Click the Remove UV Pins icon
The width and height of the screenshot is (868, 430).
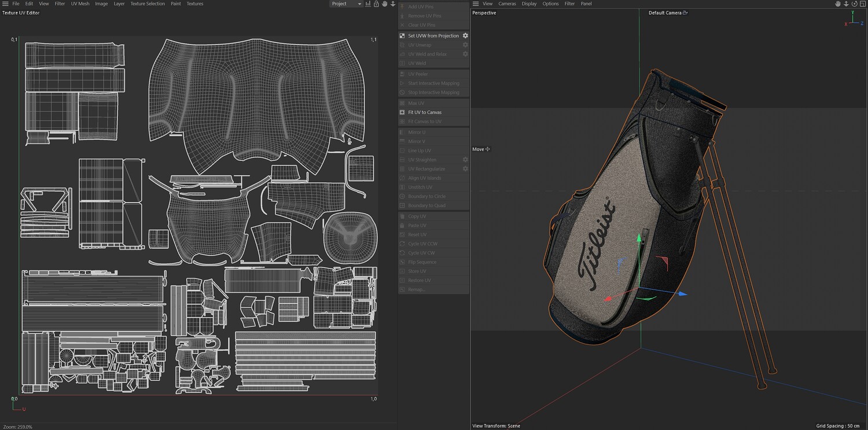(403, 16)
